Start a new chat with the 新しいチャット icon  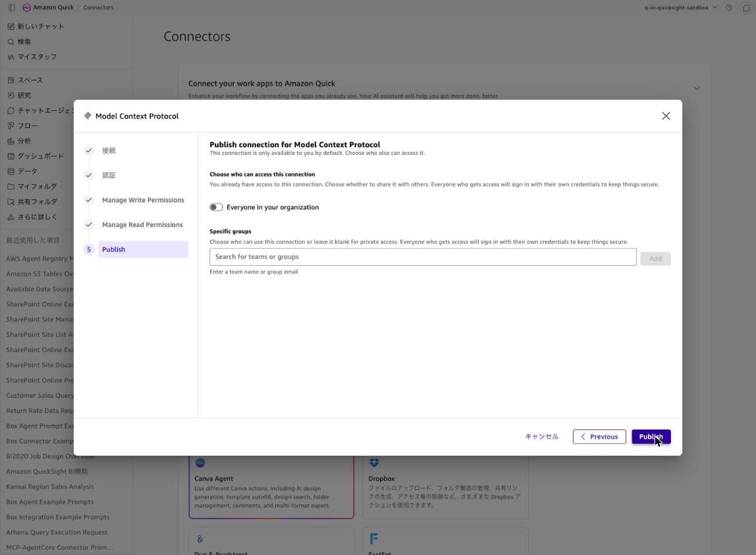11,26
